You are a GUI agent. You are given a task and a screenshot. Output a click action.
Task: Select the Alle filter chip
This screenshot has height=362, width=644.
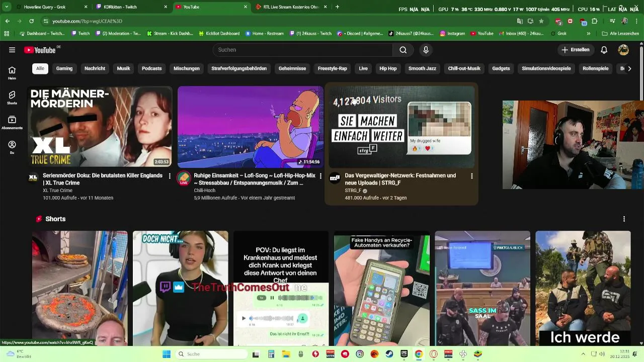point(40,68)
